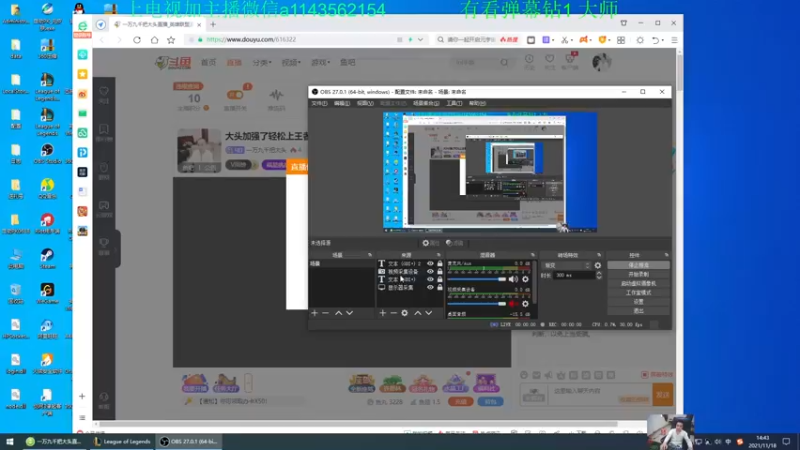This screenshot has width=800, height=450.
Task: Open the OBS 帮助(H) menu
Action: tap(477, 103)
